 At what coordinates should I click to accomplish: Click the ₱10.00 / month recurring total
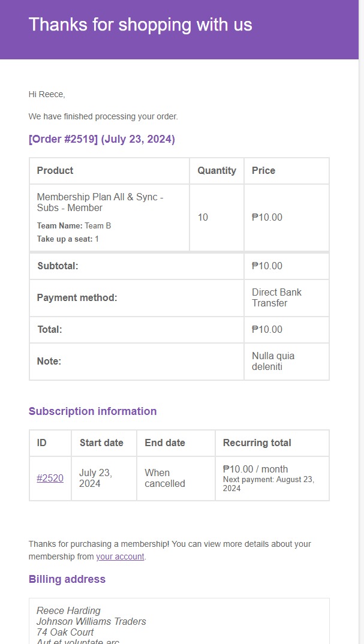click(255, 469)
